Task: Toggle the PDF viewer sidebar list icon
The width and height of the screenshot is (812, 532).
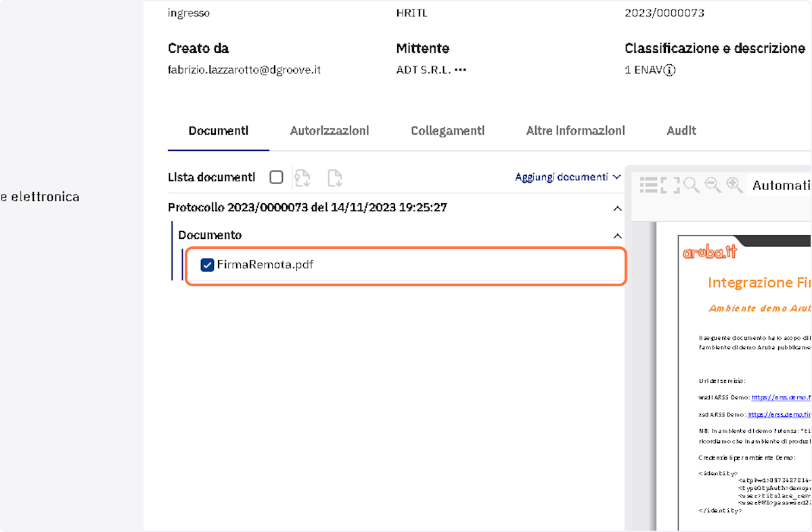Action: point(649,185)
